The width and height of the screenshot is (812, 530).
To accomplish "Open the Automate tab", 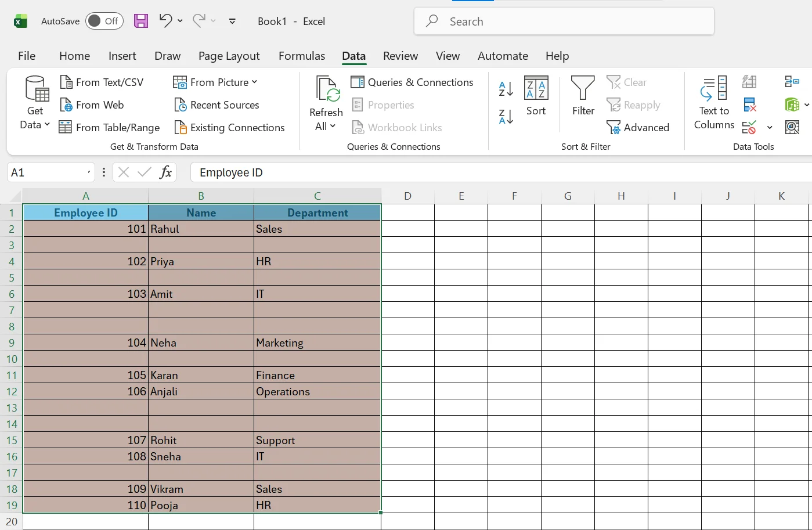I will coord(503,56).
